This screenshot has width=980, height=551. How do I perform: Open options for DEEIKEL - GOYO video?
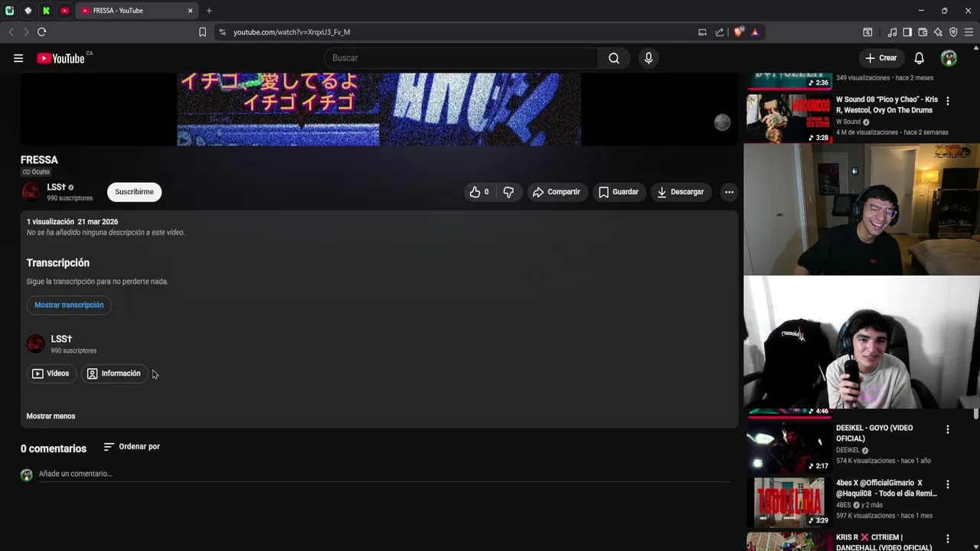pos(948,429)
